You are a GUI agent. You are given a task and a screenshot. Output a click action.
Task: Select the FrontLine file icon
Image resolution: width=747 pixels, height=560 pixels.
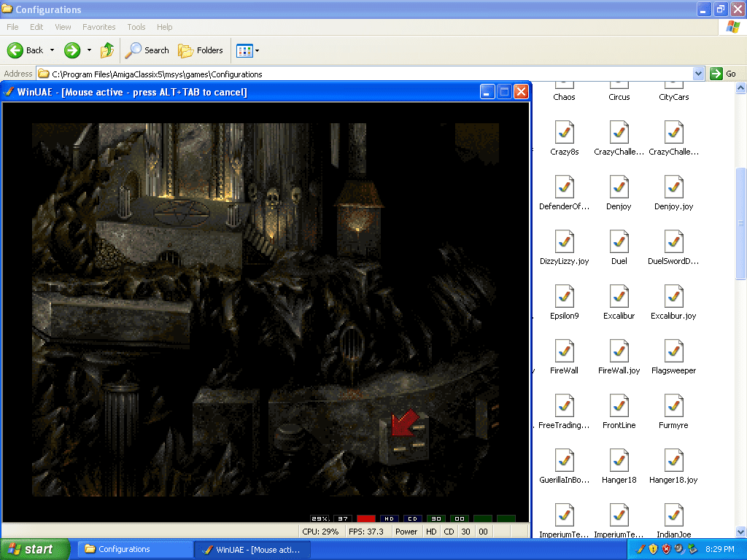click(x=619, y=406)
